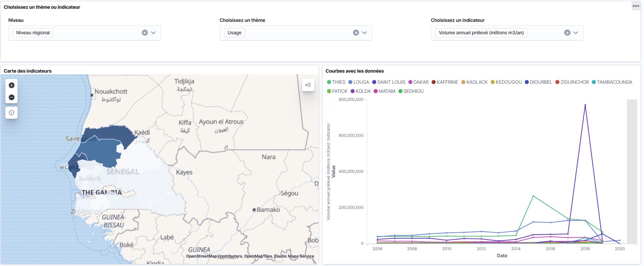Click the Kayes label on the map
644x266 pixels.
[184, 172]
